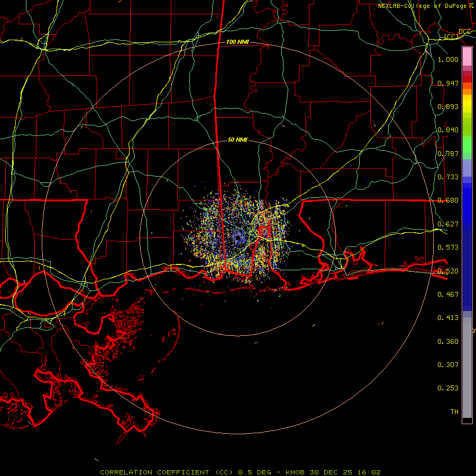Click the 0.733 legend value
Image resolution: width=476 pixels, height=476 pixels.
(x=448, y=177)
